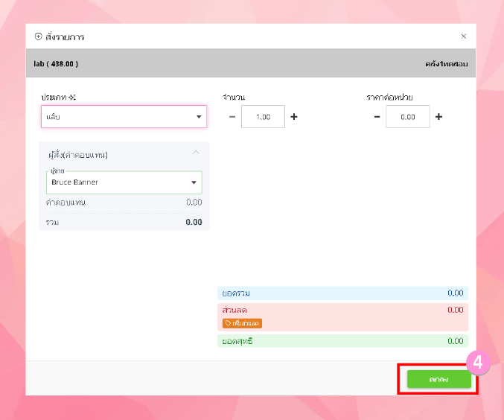Click the จำนวน input field 1.00

click(263, 116)
